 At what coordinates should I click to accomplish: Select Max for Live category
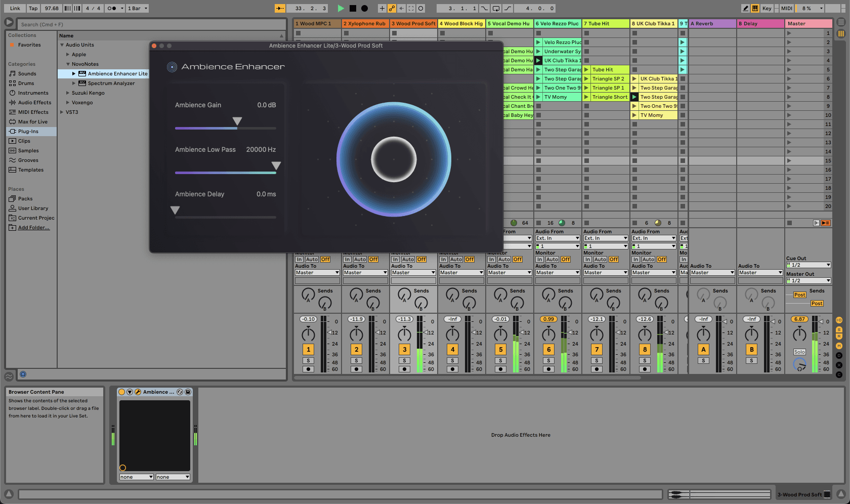coord(32,122)
